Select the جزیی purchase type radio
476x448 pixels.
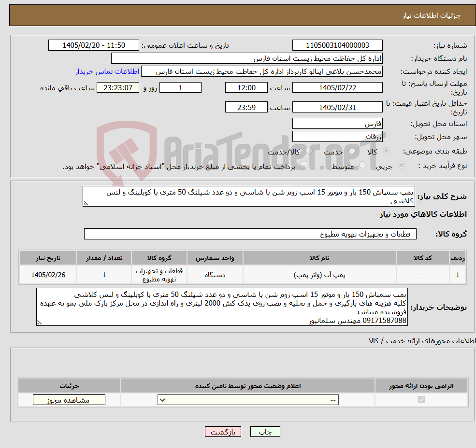point(401,165)
